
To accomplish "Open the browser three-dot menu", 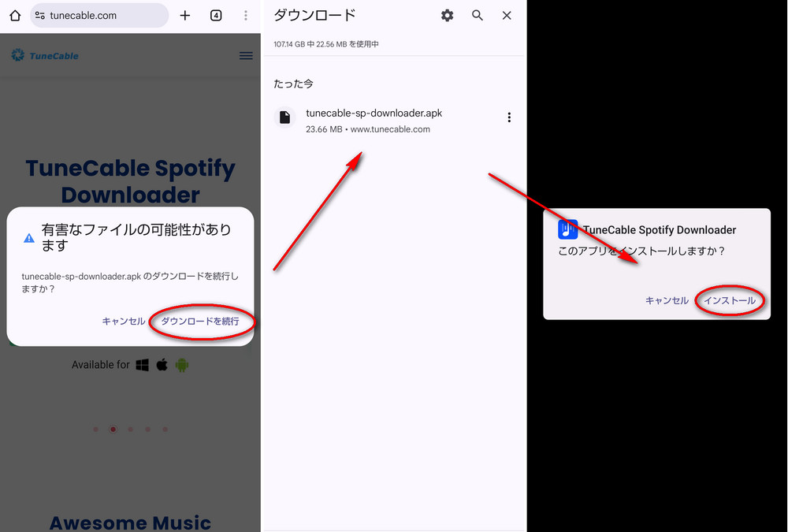I will [x=246, y=16].
